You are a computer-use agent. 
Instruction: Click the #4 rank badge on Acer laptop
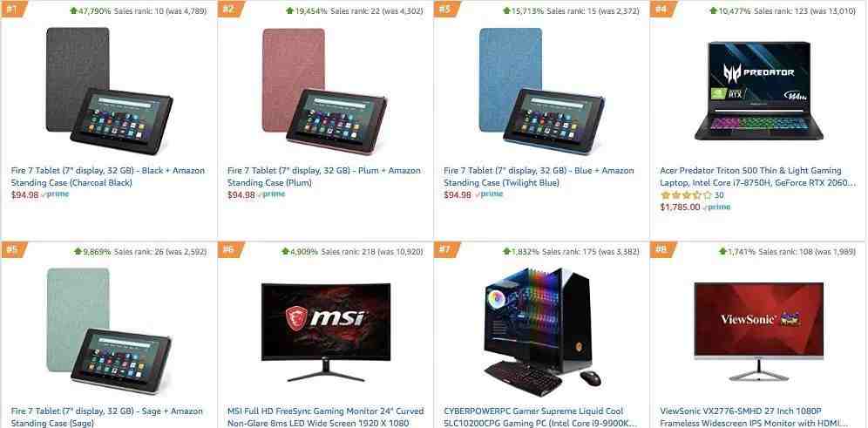(661, 9)
